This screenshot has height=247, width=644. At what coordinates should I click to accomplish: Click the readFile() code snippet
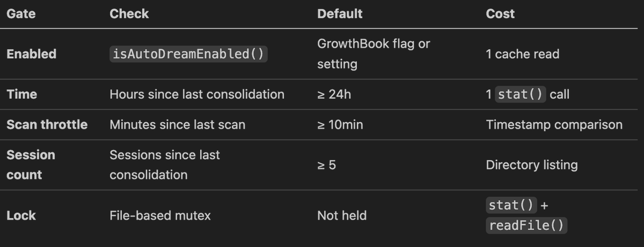pyautogui.click(x=526, y=226)
